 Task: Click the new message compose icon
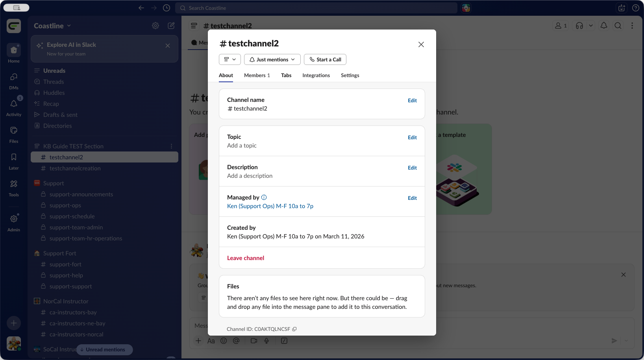click(x=171, y=26)
